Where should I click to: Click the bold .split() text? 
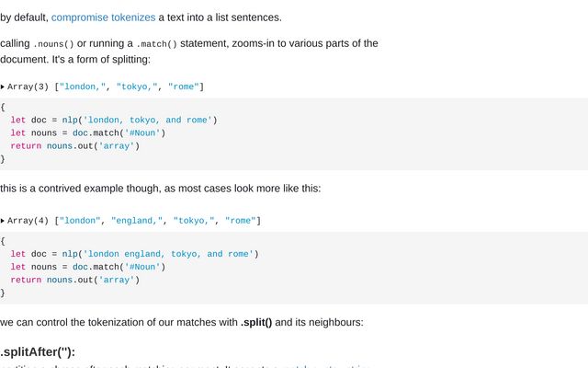coord(256,323)
